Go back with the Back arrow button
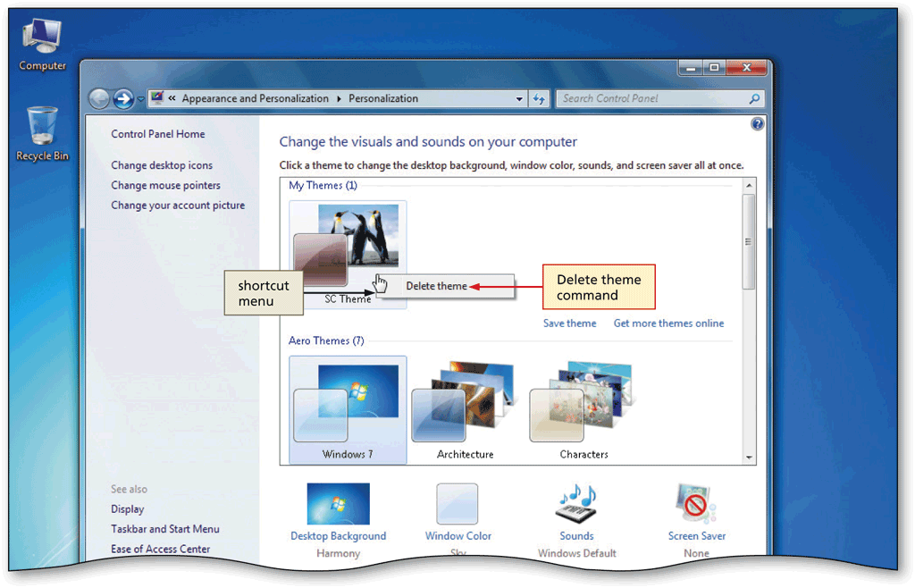The width and height of the screenshot is (915, 588). coord(99,98)
